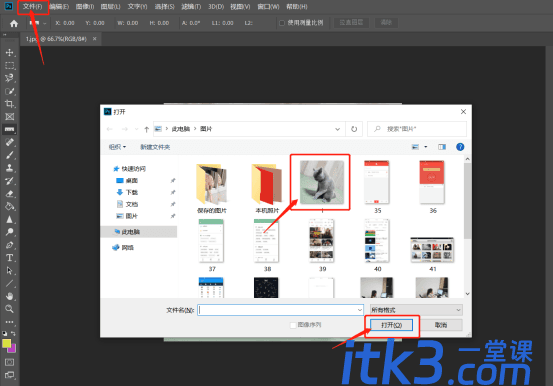Select the Lasso tool
This screenshot has width=553, height=386.
click(x=10, y=78)
